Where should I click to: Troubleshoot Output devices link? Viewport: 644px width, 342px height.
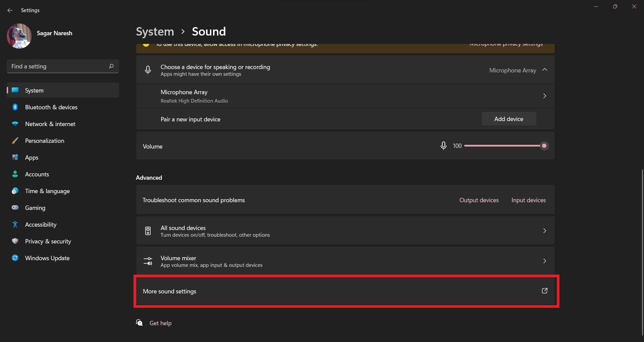tap(479, 200)
